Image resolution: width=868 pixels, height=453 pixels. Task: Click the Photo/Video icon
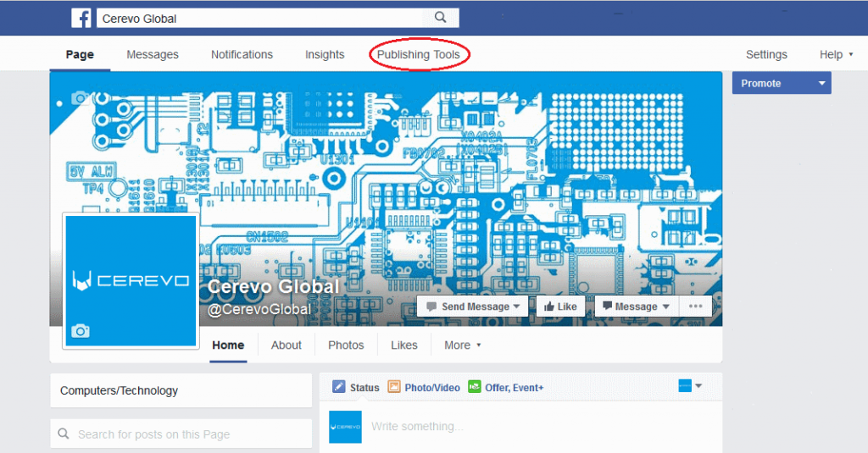click(393, 387)
